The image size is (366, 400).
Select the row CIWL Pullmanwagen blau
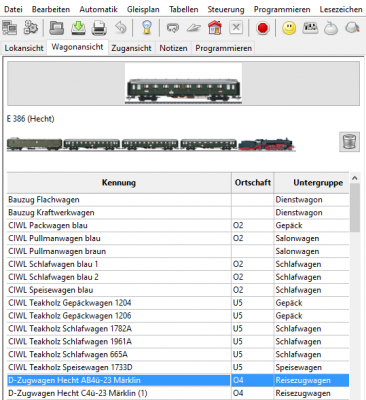pos(178,238)
